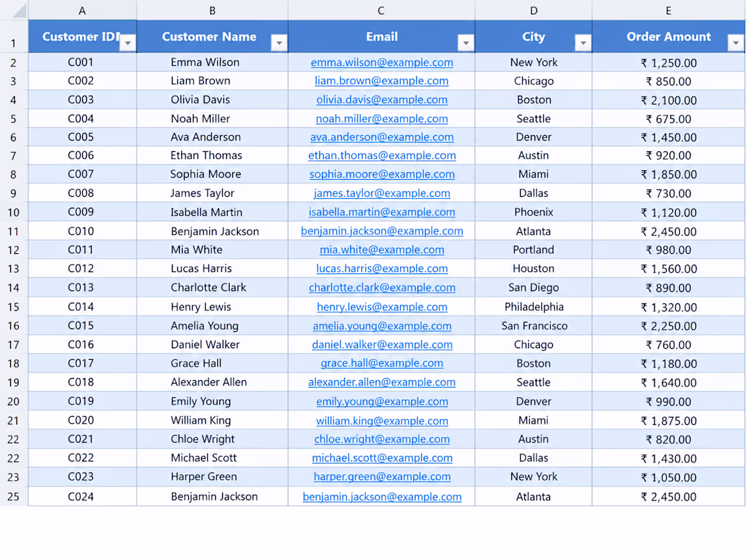Open olivia.davis@example.com email link
Screen dimensions: 747x560
pos(382,100)
